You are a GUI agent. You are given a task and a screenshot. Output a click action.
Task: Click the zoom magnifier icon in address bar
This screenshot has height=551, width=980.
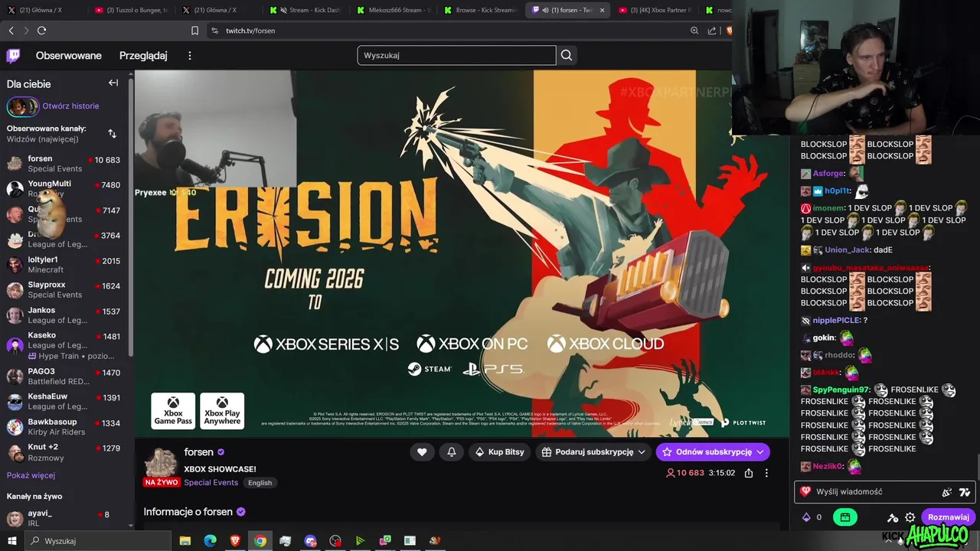pos(694,31)
